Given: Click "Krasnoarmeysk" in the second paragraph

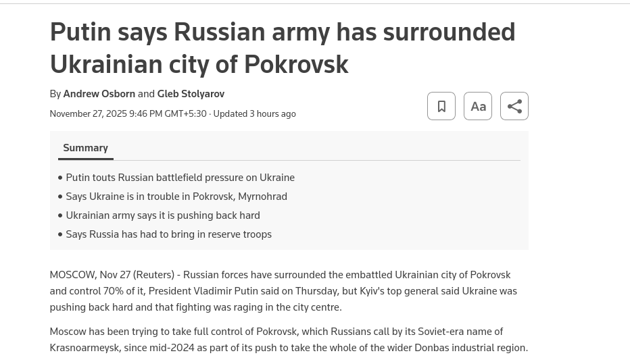Looking at the screenshot, I should 84,348.
